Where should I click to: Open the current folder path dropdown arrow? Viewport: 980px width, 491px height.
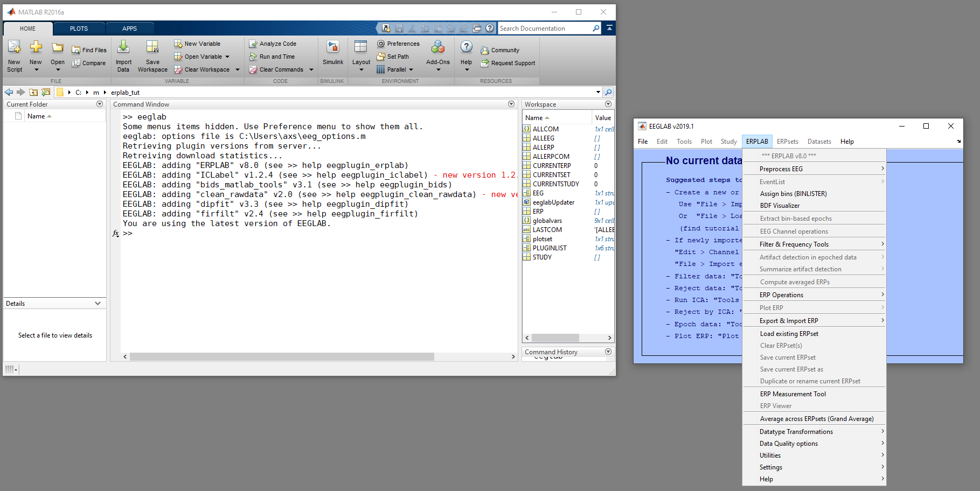598,92
